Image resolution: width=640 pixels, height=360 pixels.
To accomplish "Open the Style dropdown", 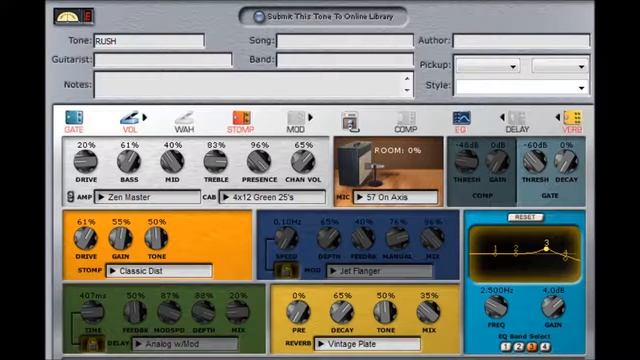I will 522,87.
